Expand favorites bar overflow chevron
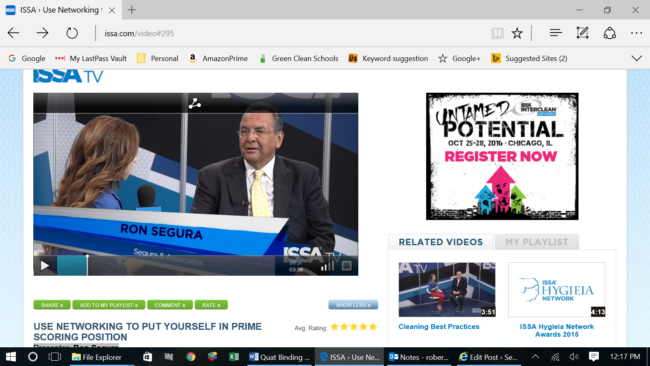The width and height of the screenshot is (650, 366). (x=637, y=58)
